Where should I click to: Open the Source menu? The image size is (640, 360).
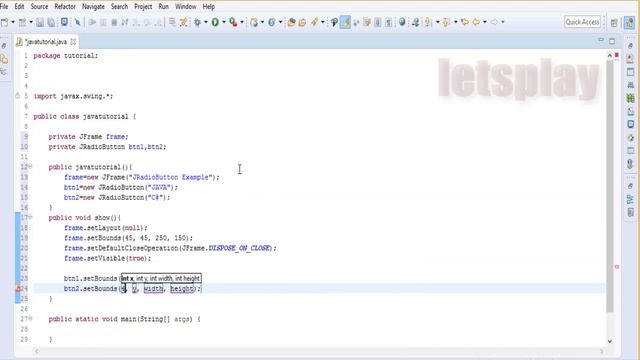[x=39, y=7]
